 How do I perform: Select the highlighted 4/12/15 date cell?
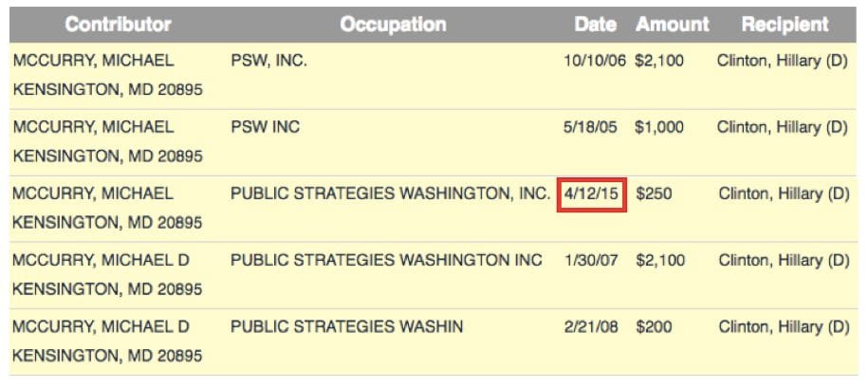click(x=591, y=193)
